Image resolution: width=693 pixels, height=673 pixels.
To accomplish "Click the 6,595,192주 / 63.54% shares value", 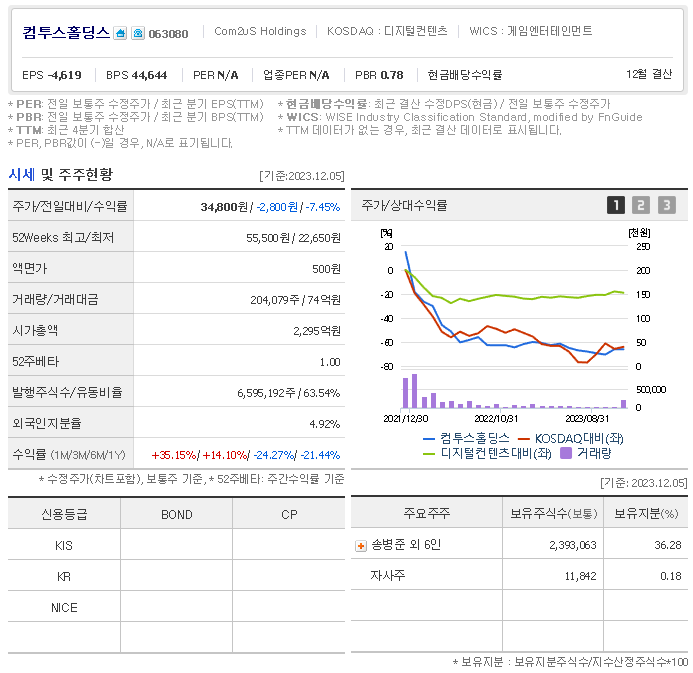I will pyautogui.click(x=289, y=393).
